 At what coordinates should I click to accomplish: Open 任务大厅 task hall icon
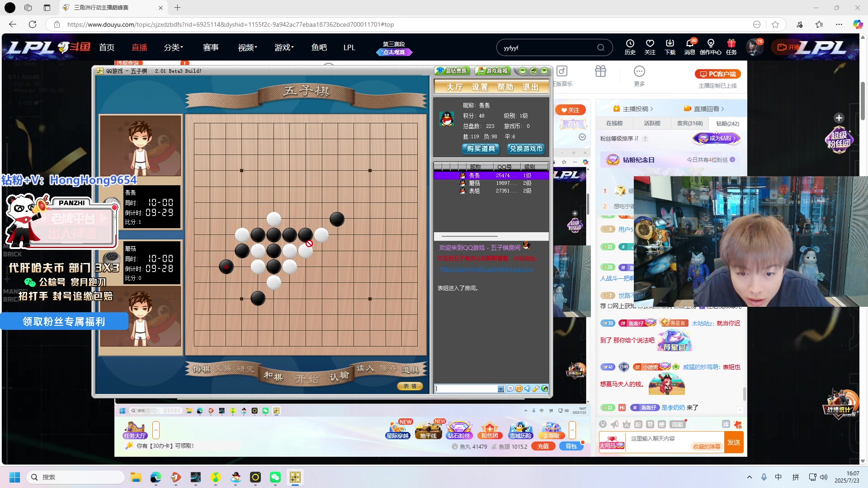point(135,430)
